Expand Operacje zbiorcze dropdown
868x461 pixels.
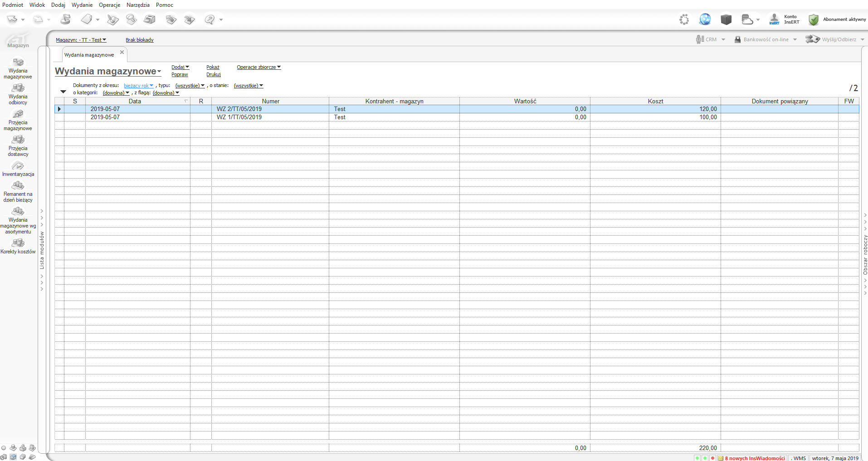tap(258, 67)
